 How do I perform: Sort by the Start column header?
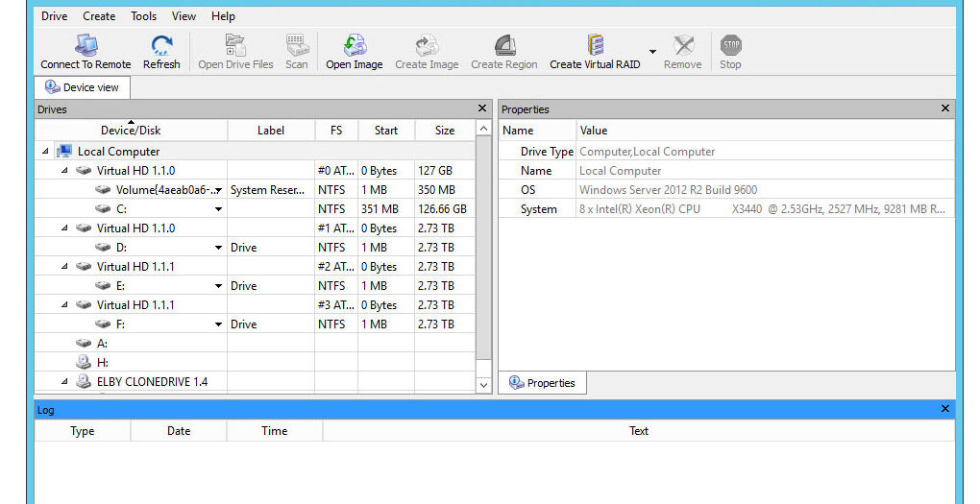(385, 131)
